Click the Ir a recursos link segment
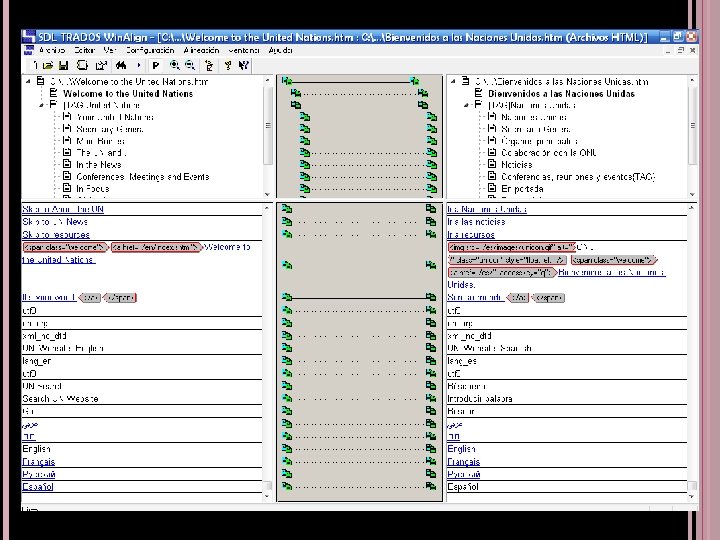The width and height of the screenshot is (720, 540). 471,234
